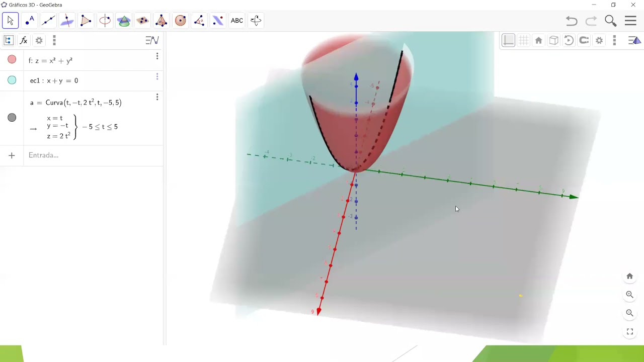Select the Move tool
Image resolution: width=644 pixels, height=362 pixels.
click(x=10, y=20)
